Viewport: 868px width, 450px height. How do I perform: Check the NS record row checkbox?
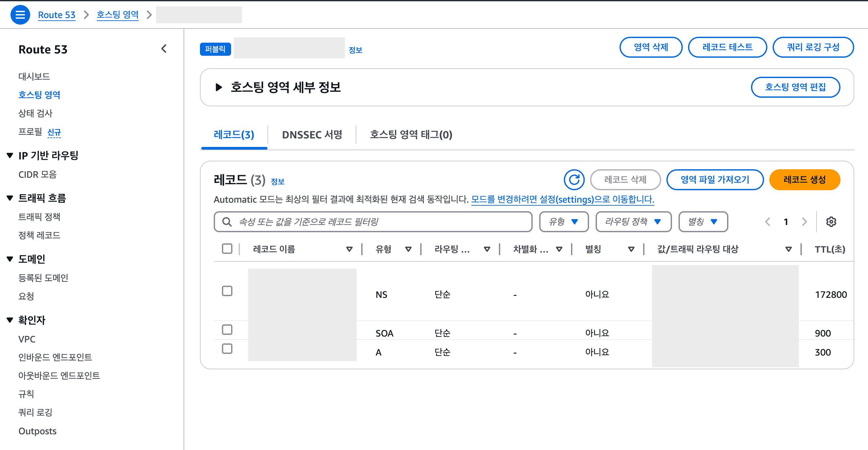[227, 291]
